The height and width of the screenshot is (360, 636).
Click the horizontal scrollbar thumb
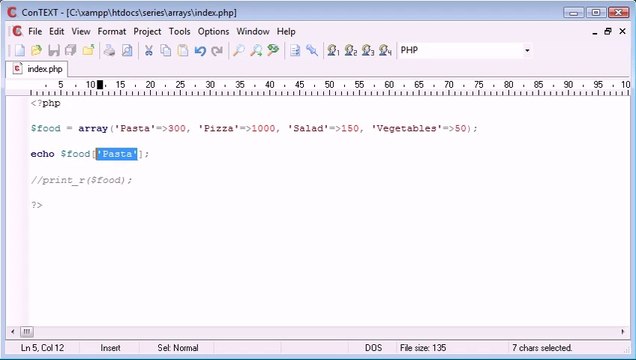click(x=27, y=332)
